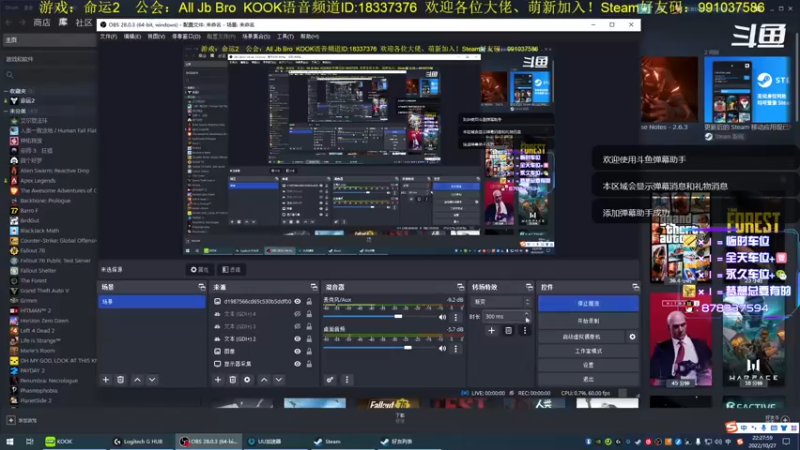
Task: Select the 场景 entry in the Scenes list
Action: pyautogui.click(x=152, y=302)
